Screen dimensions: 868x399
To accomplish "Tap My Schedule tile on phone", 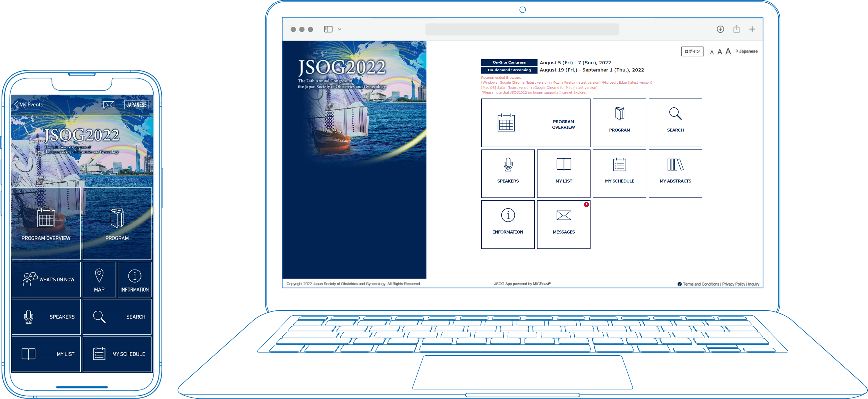I will point(117,354).
